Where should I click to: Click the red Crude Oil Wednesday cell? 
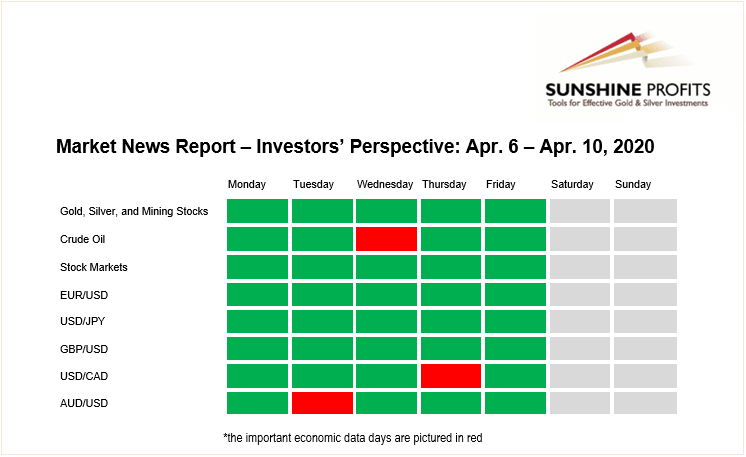[386, 239]
